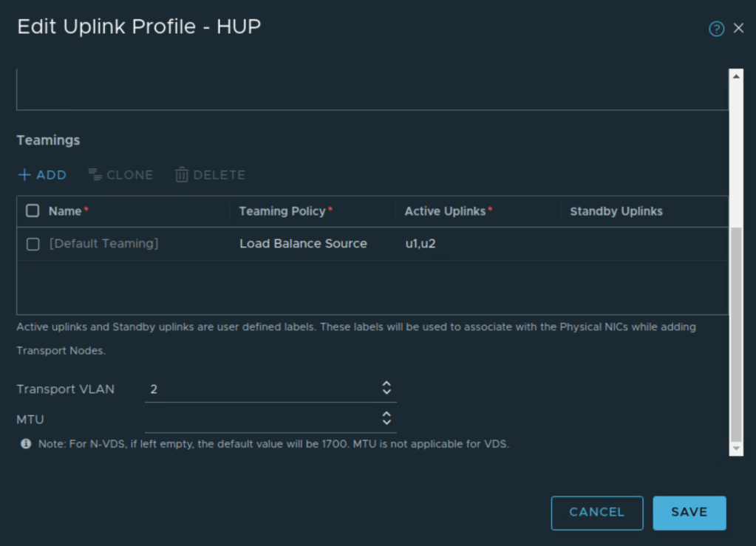The height and width of the screenshot is (546, 756).
Task: Toggle the select-all checkbox in Name header
Action: pos(33,211)
